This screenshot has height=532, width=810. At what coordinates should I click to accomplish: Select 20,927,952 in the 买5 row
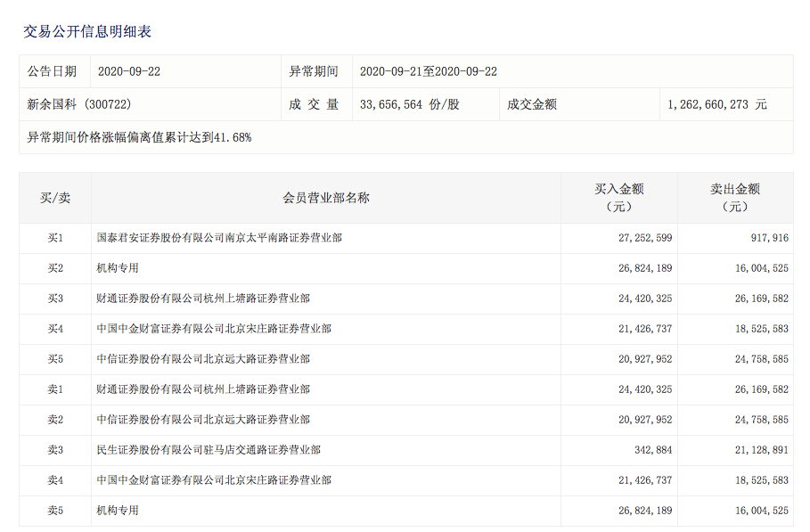(x=645, y=359)
